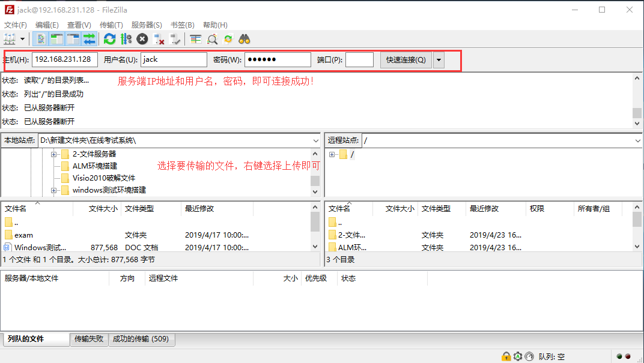Click the Refresh file lists icon
This screenshot has width=644, height=363.
109,38
